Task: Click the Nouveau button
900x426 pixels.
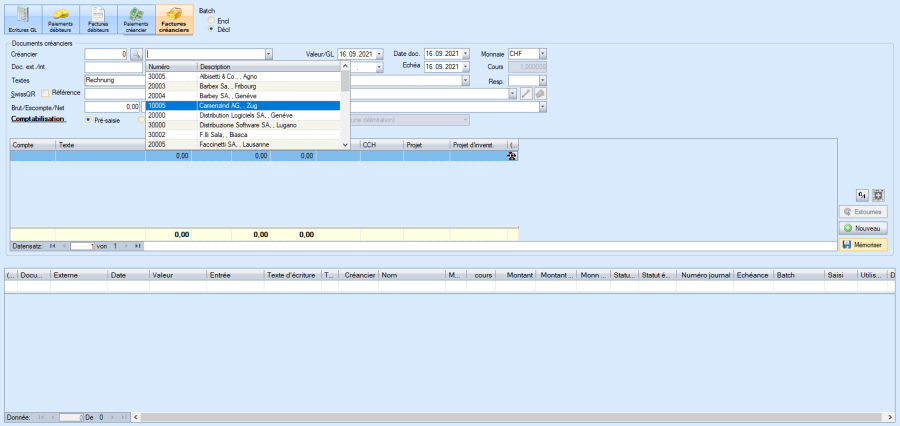Action: pos(862,228)
